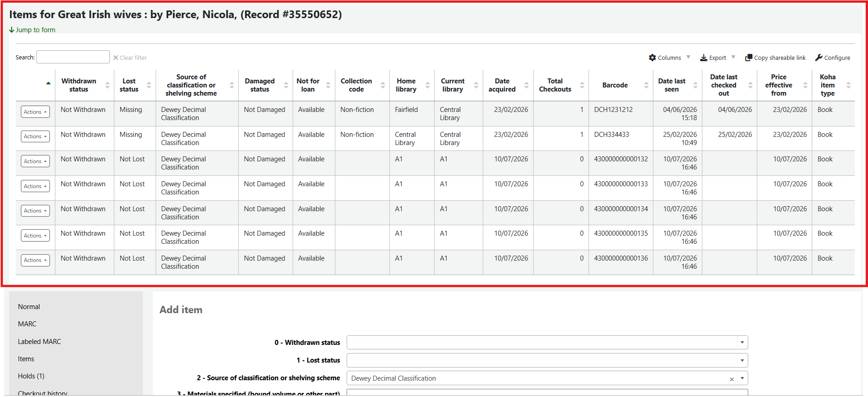This screenshot has height=397, width=868.
Task: Sort by Collection code column arrows
Action: [x=383, y=85]
